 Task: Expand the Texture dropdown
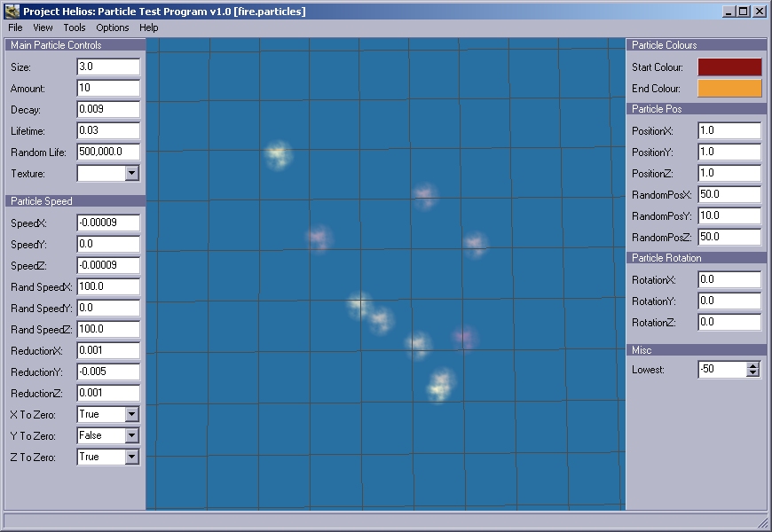[x=132, y=174]
